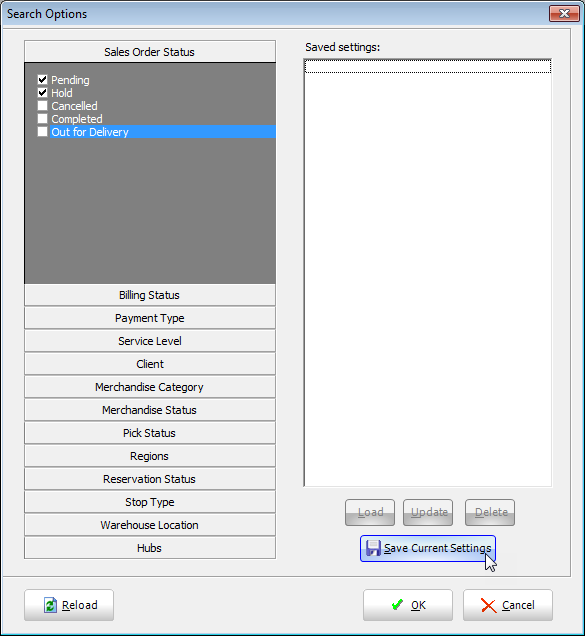This screenshot has height=636, width=585.
Task: Uncheck the Hold status checkbox
Action: point(43,92)
